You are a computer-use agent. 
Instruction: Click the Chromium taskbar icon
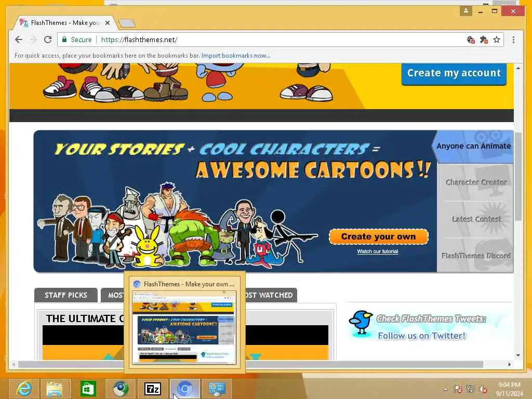184,389
